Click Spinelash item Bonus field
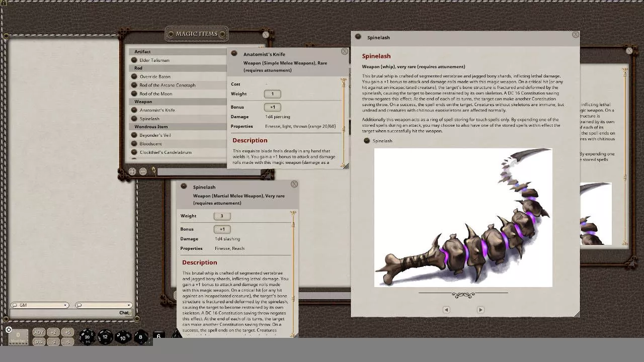 tap(222, 229)
